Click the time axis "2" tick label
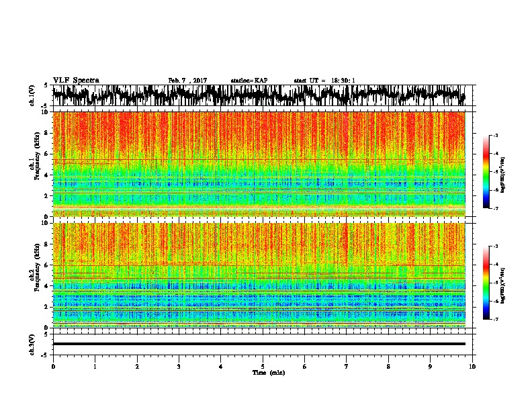 137,367
